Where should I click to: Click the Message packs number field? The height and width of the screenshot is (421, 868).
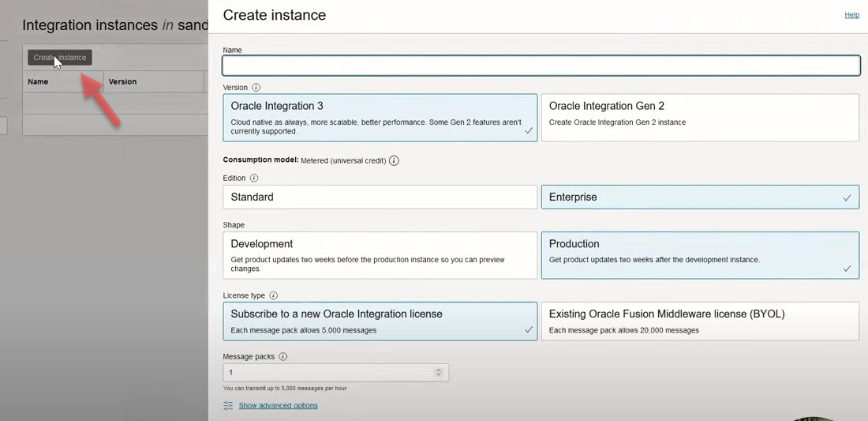(x=336, y=373)
